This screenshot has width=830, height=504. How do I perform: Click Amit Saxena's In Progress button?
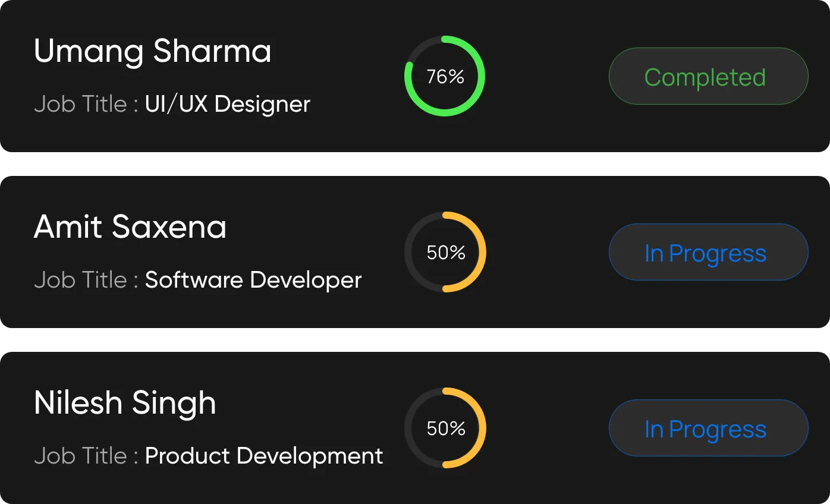708,253
